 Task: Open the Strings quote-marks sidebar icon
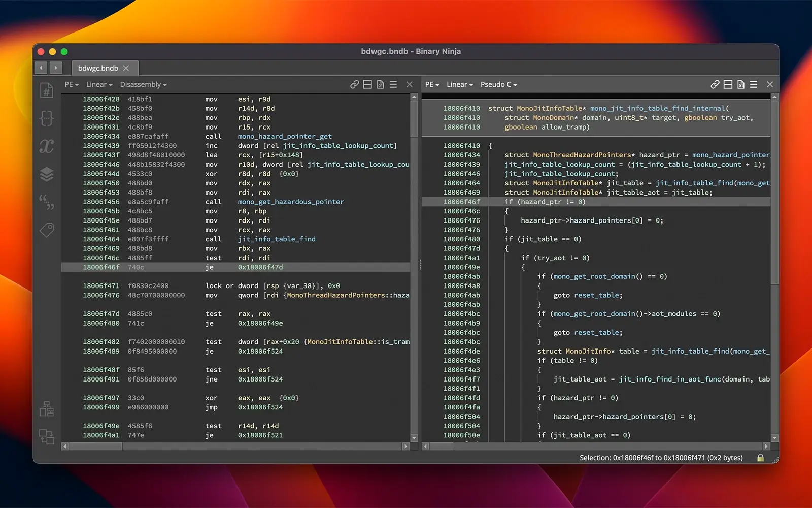pos(47,202)
